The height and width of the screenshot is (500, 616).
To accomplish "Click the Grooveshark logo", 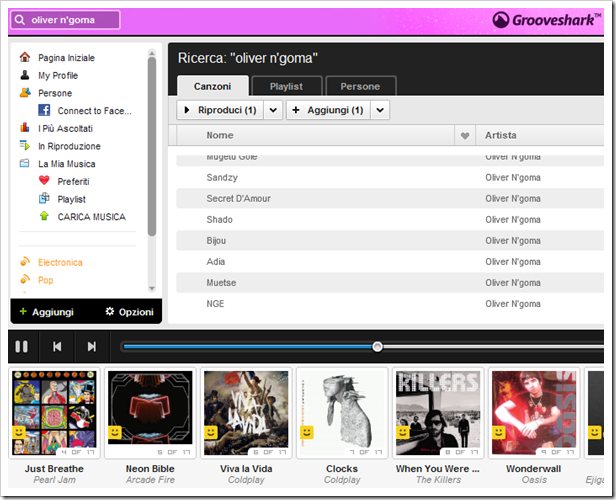I will click(x=547, y=20).
